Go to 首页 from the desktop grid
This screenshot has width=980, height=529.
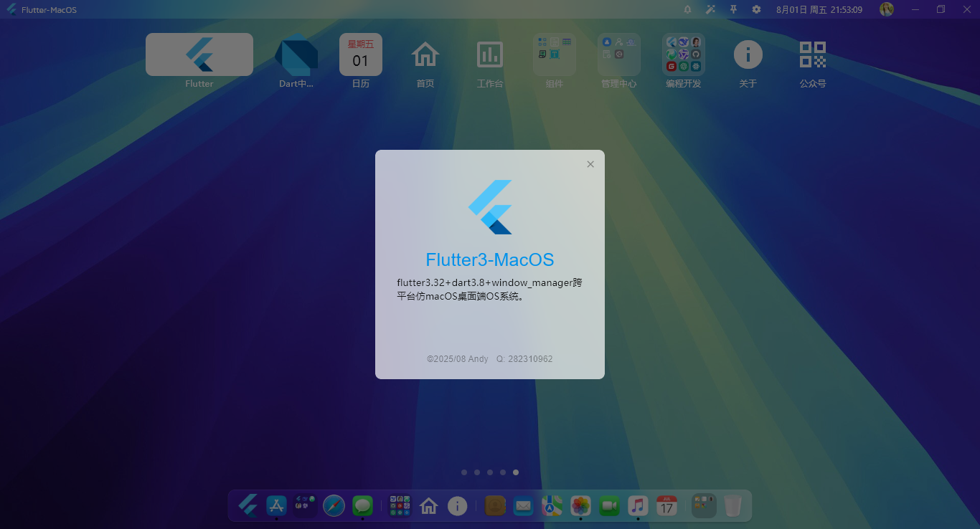tap(425, 54)
